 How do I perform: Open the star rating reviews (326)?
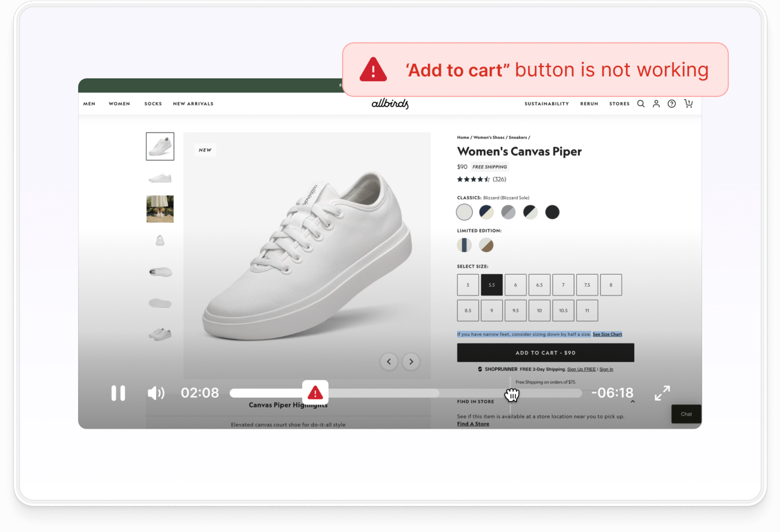point(482,179)
